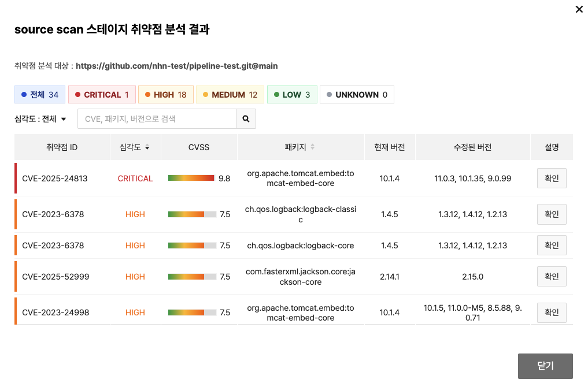Sort by the 심각도 column arrow
The image size is (588, 387).
[147, 148]
